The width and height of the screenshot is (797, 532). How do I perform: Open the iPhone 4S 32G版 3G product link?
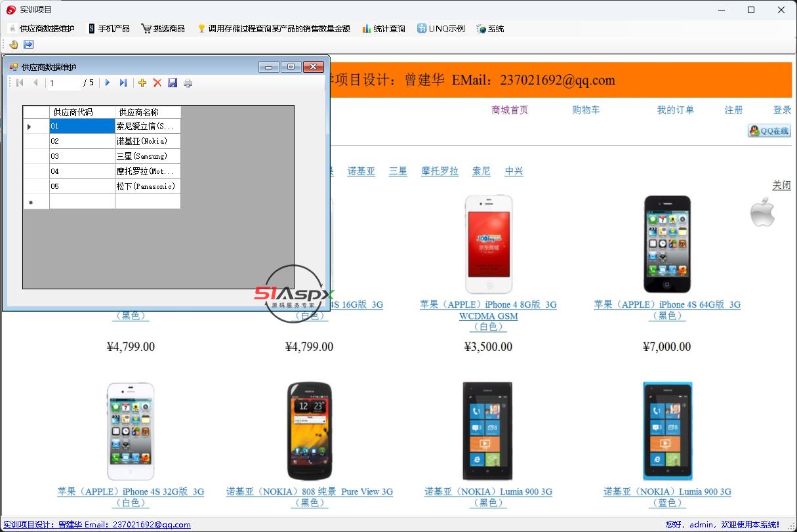131,497
